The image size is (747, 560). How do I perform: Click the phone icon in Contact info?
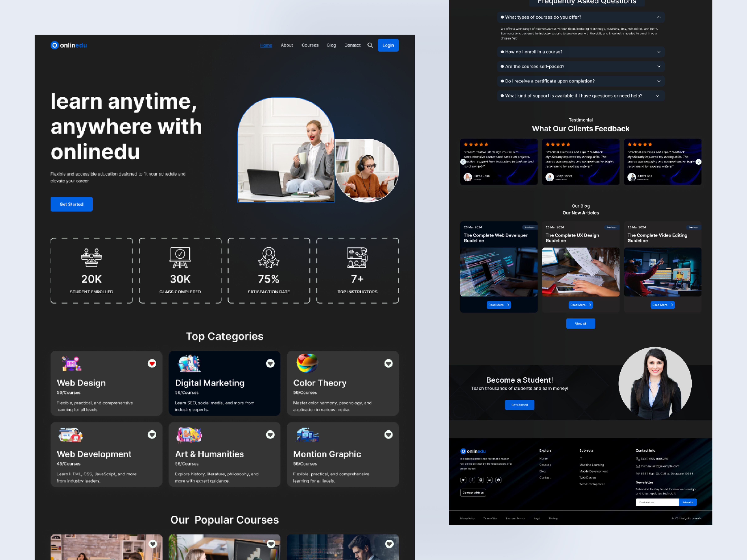(638, 459)
